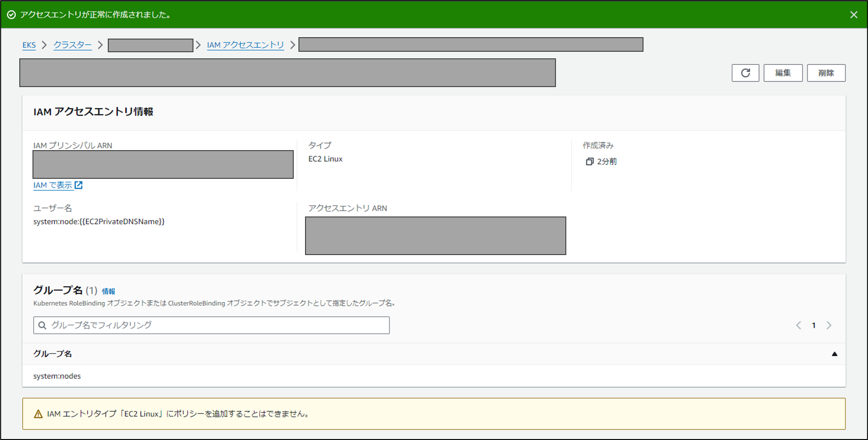The image size is (868, 440).
Task: Focus the グループ名でフィルタリング search field
Action: [x=211, y=325]
